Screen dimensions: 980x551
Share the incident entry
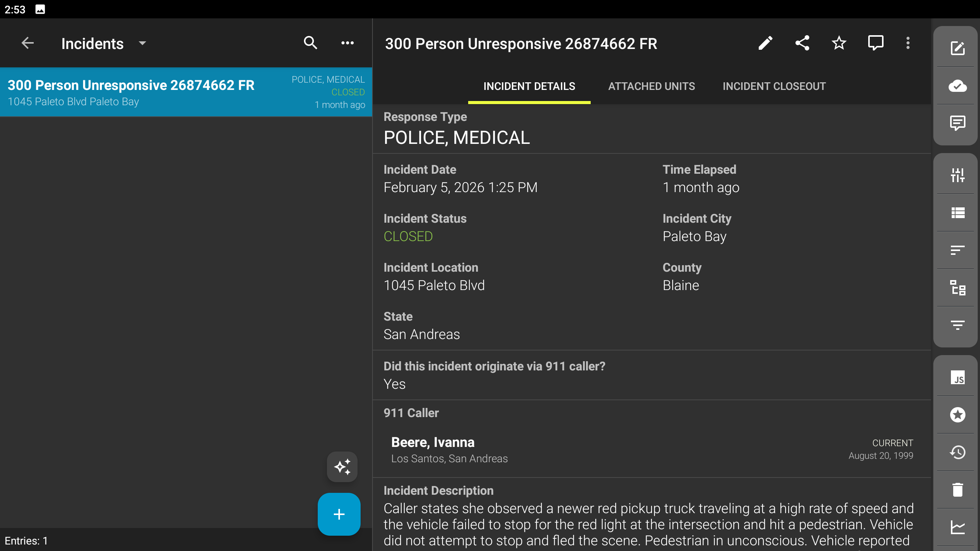click(x=802, y=43)
